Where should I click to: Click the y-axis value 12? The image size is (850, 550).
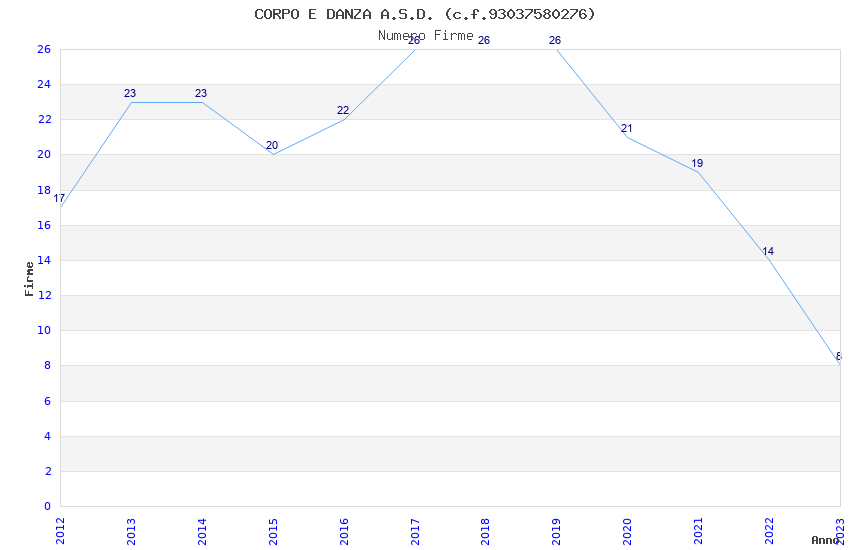coord(44,295)
